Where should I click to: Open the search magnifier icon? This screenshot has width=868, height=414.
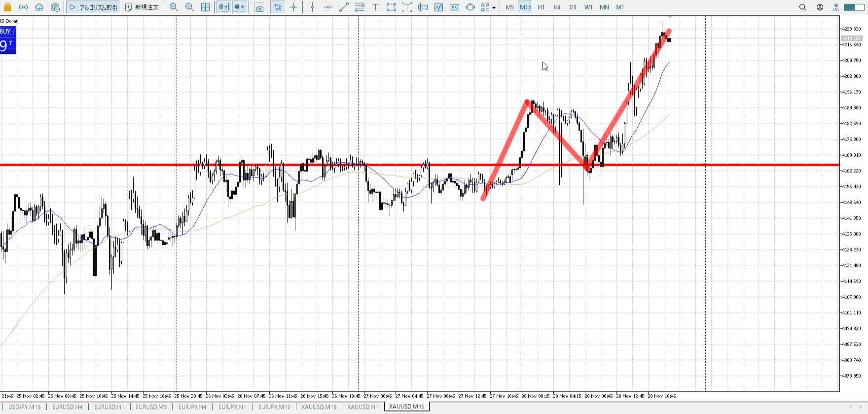[x=802, y=7]
